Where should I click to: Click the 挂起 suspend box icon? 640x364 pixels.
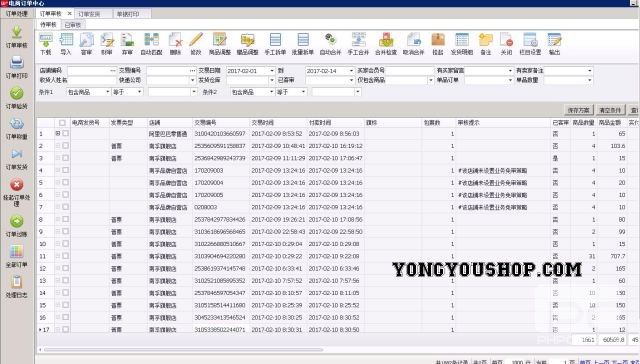point(438,44)
